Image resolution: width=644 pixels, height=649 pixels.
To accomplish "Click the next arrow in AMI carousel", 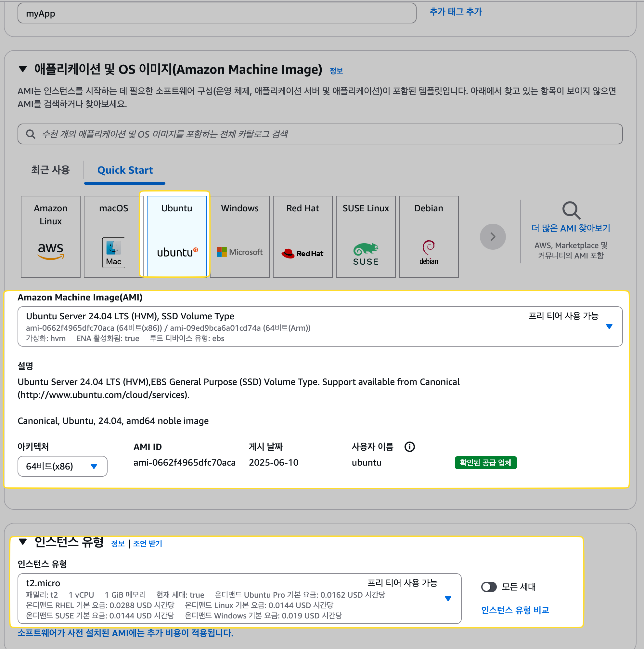I will [x=493, y=236].
